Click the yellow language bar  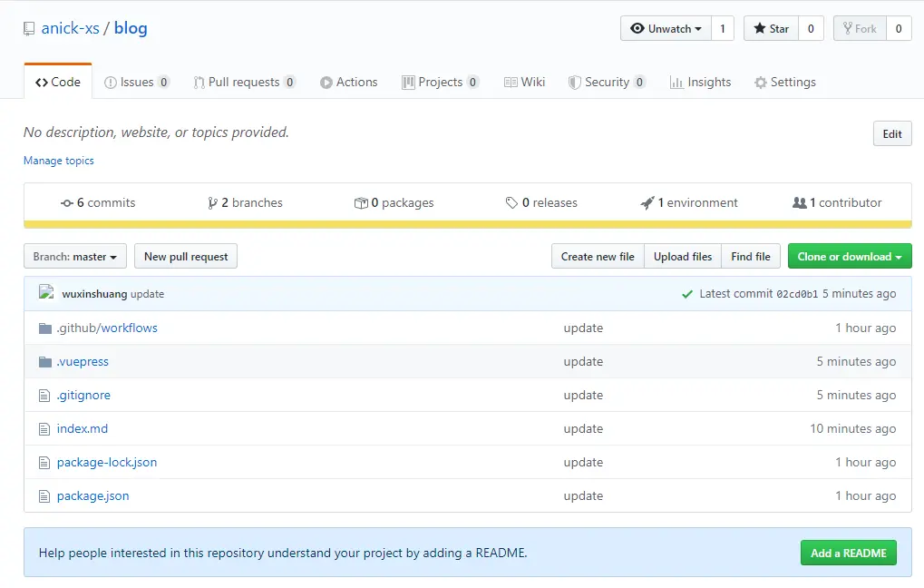click(468, 224)
